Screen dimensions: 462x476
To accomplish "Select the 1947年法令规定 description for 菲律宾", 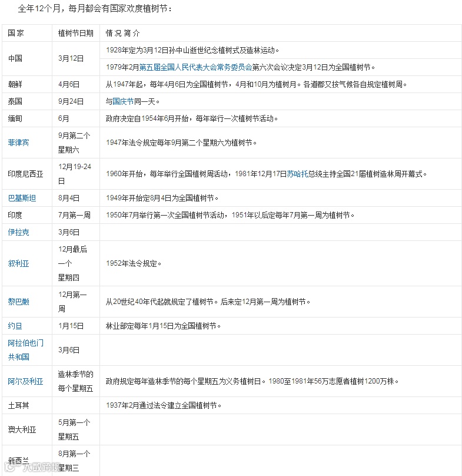I will coord(181,143).
